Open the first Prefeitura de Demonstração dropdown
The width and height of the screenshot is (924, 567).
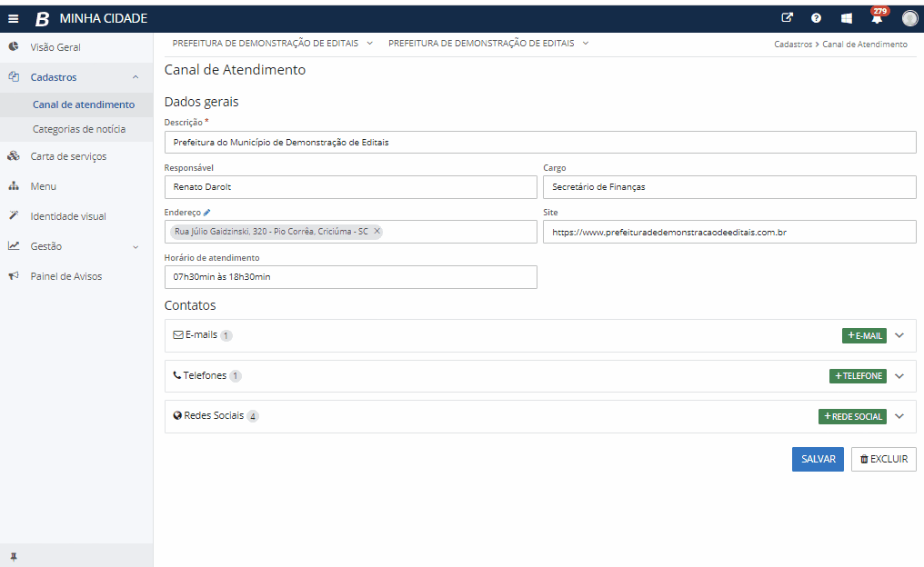[273, 43]
